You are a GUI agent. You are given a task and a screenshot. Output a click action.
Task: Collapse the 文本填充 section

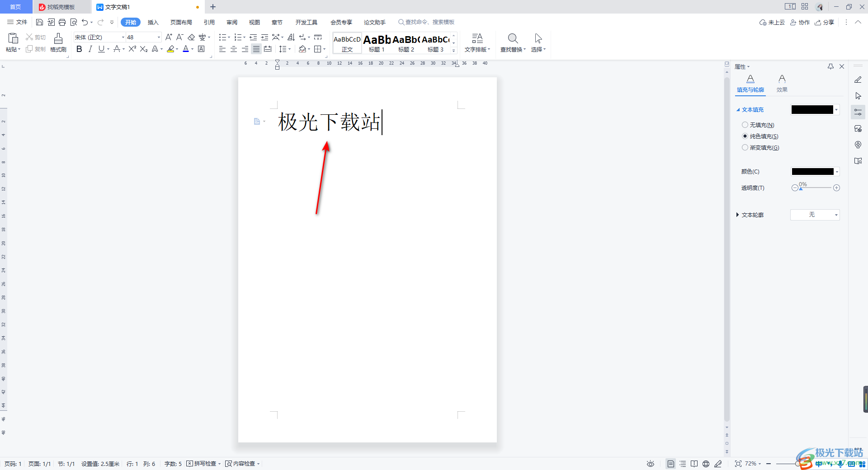(738, 110)
